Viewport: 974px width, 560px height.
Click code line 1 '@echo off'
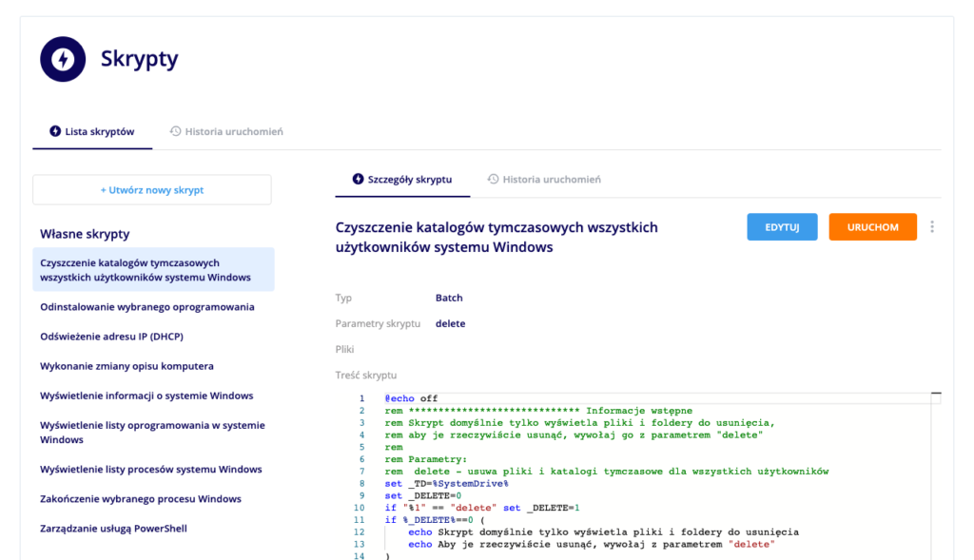click(411, 398)
